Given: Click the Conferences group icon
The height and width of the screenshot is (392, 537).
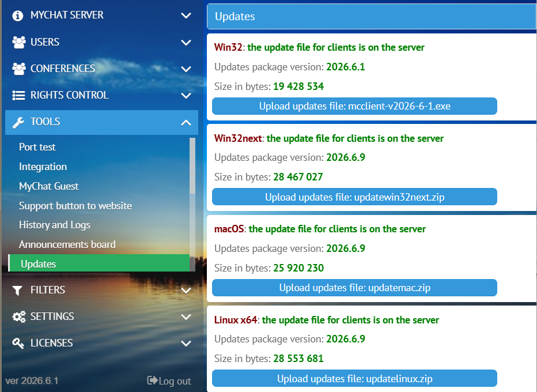Looking at the screenshot, I should pos(19,69).
